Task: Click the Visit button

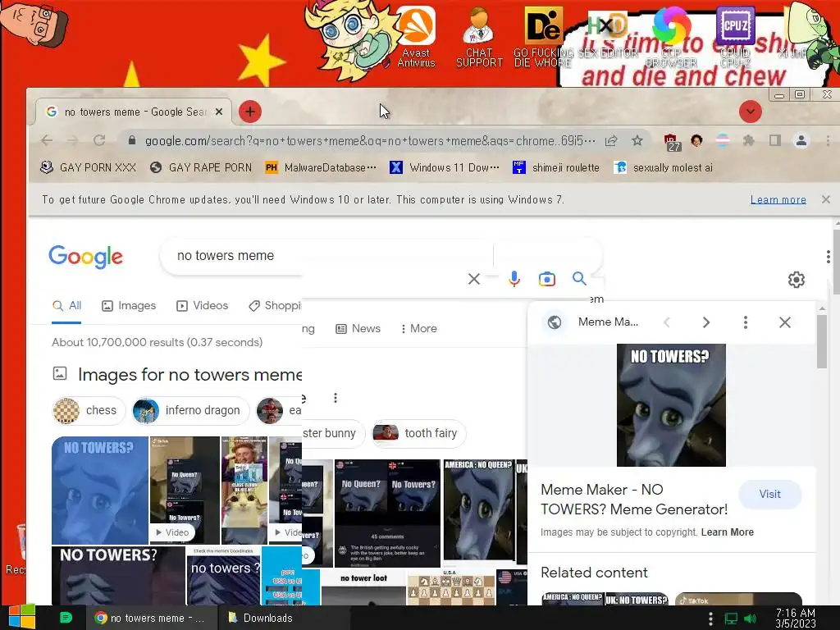Action: pos(769,494)
